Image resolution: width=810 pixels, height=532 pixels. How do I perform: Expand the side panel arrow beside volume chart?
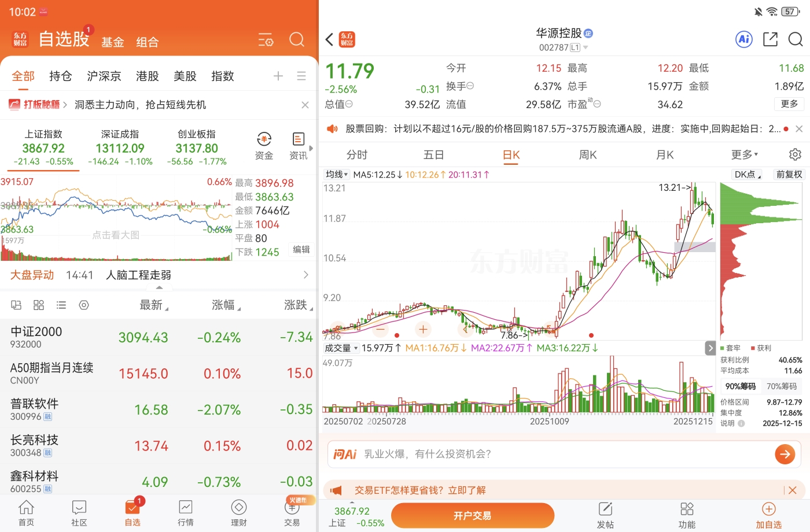click(x=710, y=348)
